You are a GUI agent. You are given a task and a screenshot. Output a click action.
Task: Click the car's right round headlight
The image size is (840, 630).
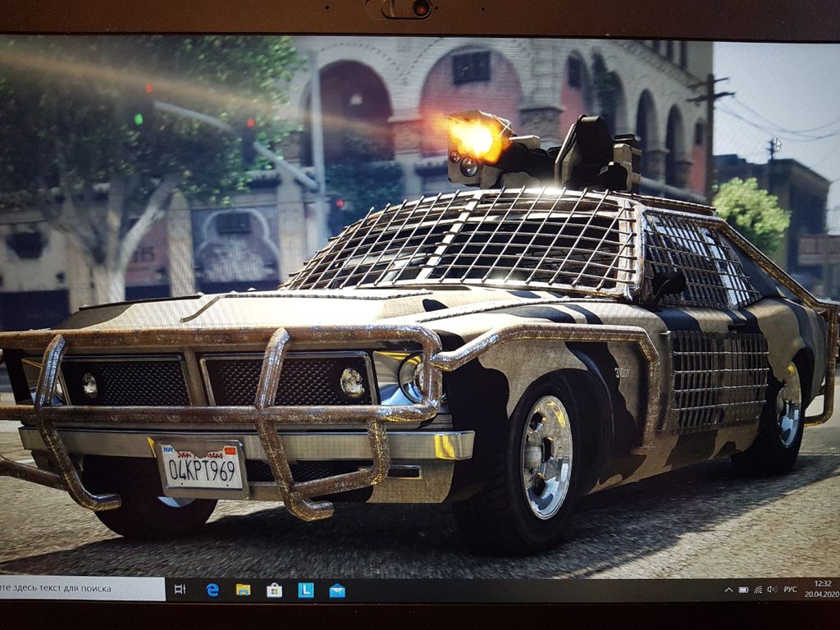click(x=410, y=377)
